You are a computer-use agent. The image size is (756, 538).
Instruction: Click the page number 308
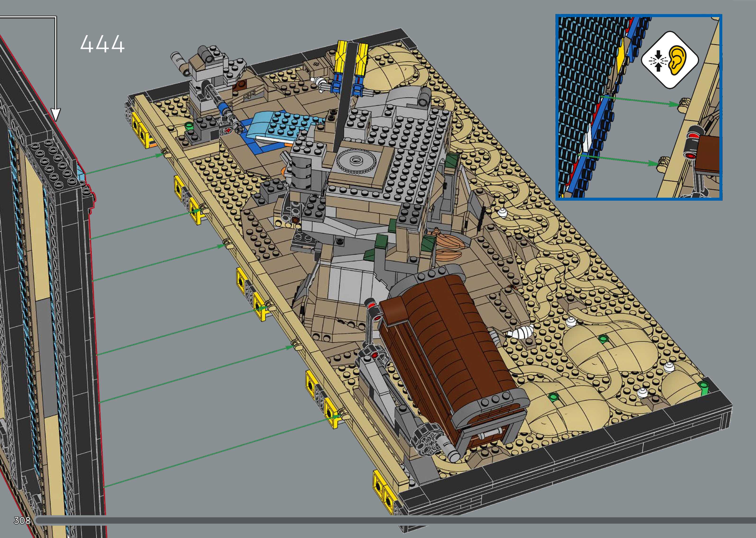(x=22, y=520)
